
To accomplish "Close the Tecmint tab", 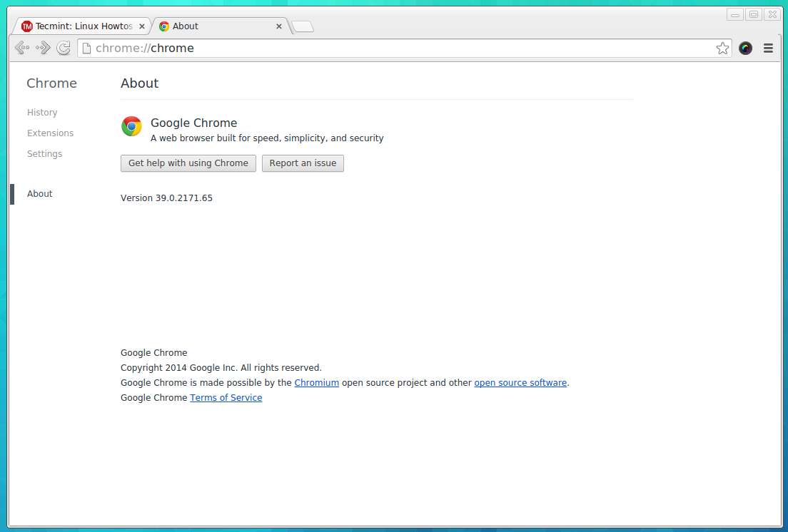I will (142, 26).
